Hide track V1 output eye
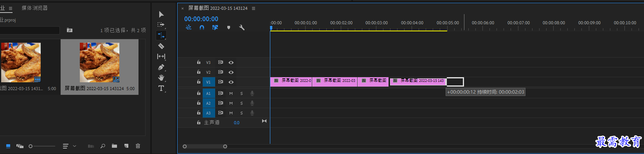 click(x=231, y=82)
